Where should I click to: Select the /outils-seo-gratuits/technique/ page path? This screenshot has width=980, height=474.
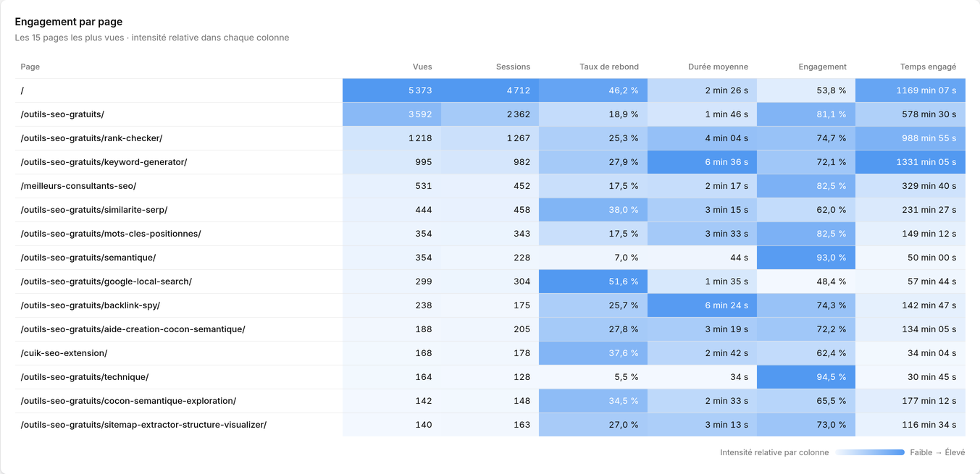click(85, 377)
